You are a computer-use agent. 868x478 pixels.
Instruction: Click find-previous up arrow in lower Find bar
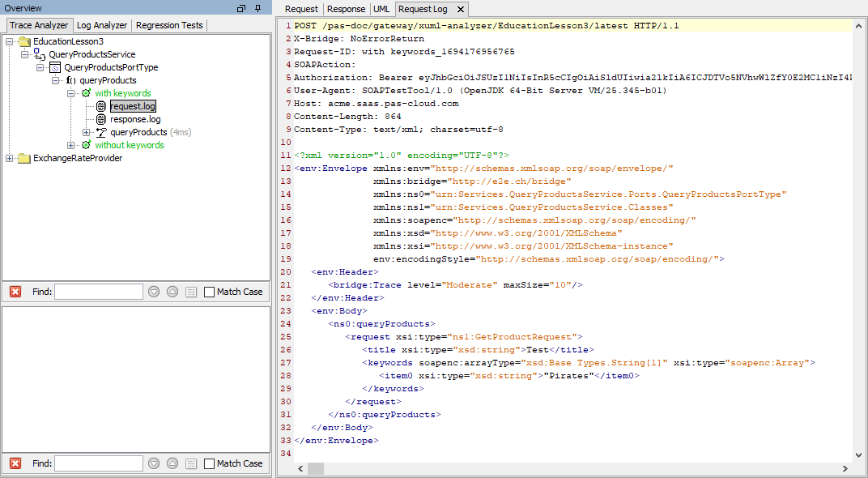[172, 463]
